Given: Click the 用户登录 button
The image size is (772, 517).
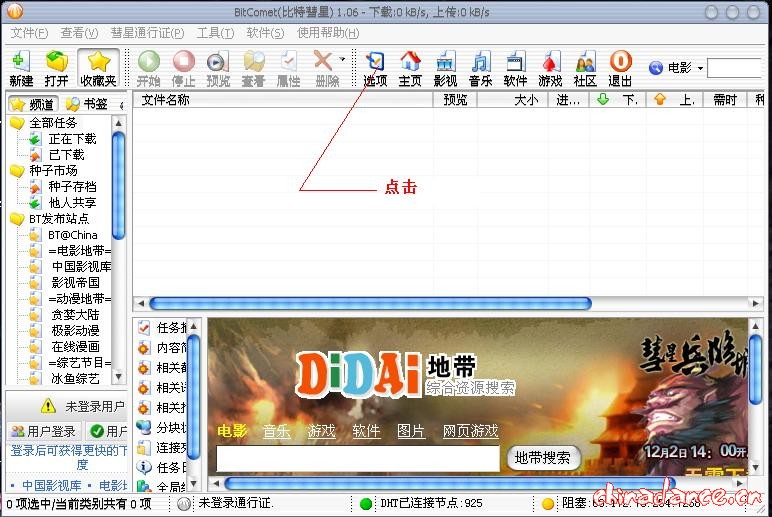Looking at the screenshot, I should [44, 431].
